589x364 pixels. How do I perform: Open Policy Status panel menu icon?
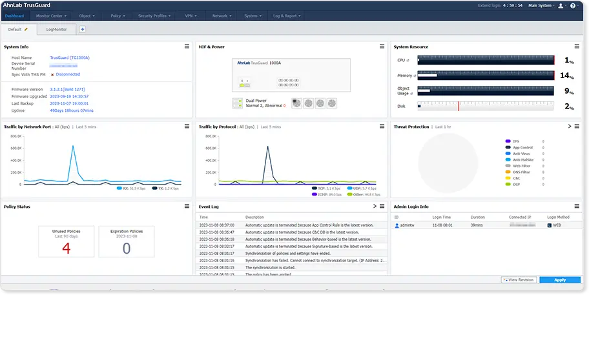point(187,206)
